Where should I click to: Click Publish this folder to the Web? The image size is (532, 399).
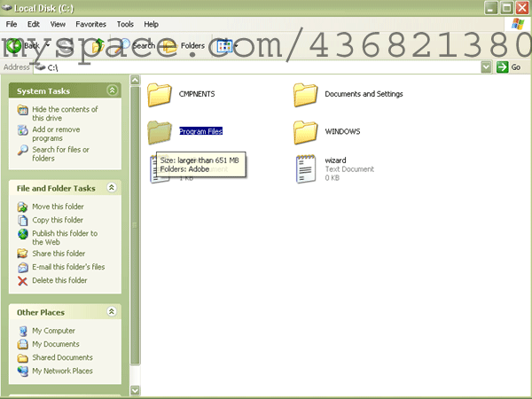[65, 238]
